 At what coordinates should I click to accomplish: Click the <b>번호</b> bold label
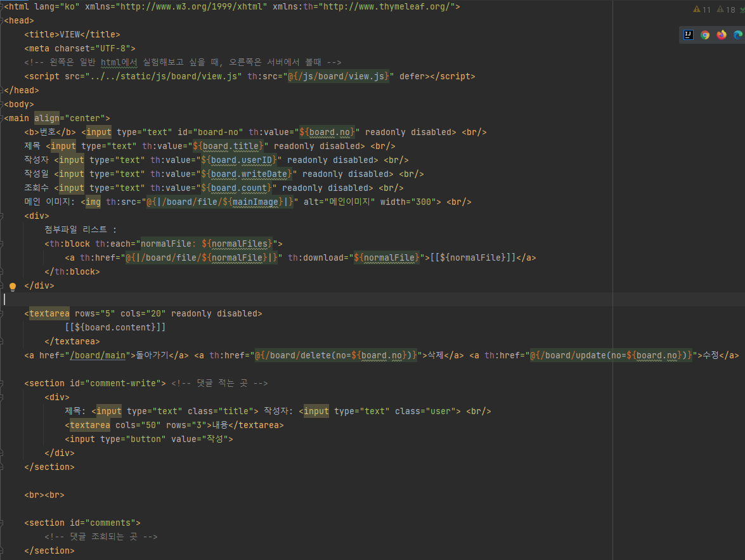(x=50, y=132)
